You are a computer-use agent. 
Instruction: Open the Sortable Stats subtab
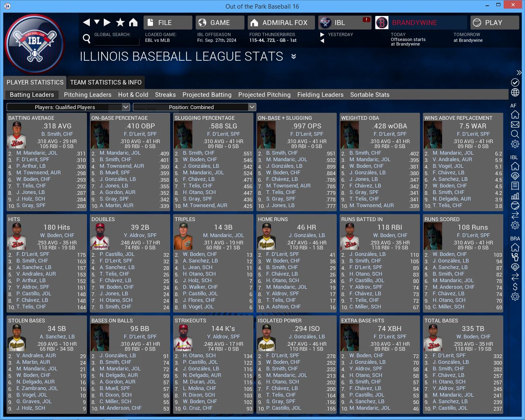click(x=370, y=95)
